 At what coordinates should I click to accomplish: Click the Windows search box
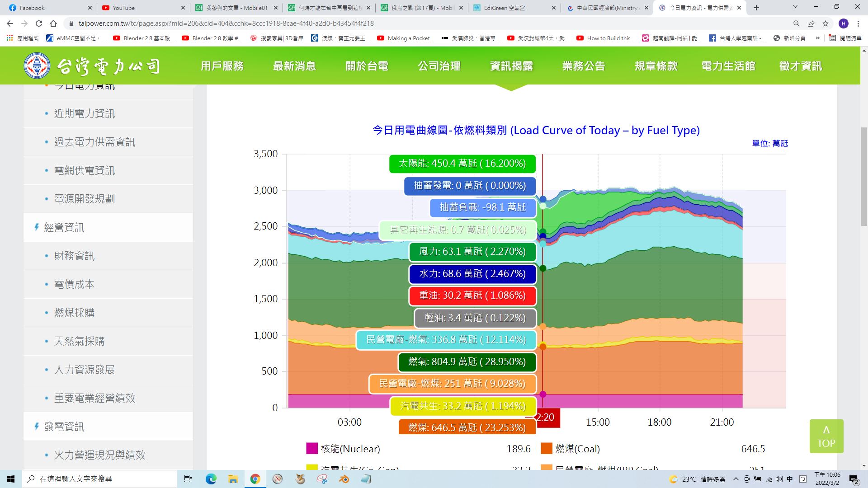click(99, 479)
